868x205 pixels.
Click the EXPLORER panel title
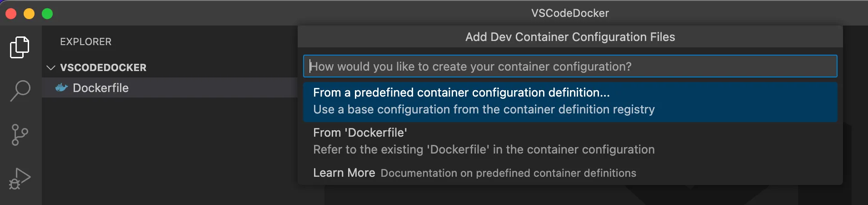86,41
